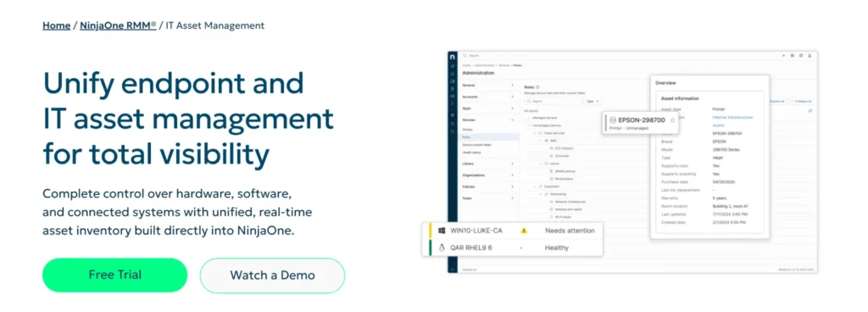Image resolution: width=868 pixels, height=312 pixels.
Task: Click the Home breadcrumb link
Action: (57, 25)
